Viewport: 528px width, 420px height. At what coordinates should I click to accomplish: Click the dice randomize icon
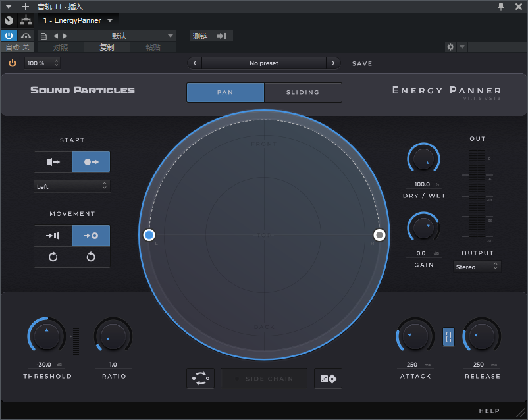(329, 379)
